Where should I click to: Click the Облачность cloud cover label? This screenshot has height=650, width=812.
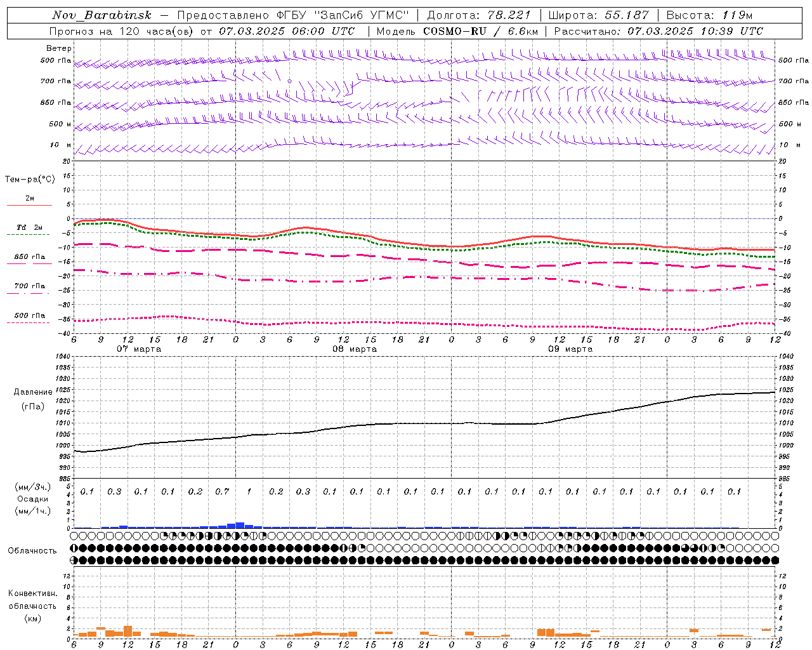point(32,550)
